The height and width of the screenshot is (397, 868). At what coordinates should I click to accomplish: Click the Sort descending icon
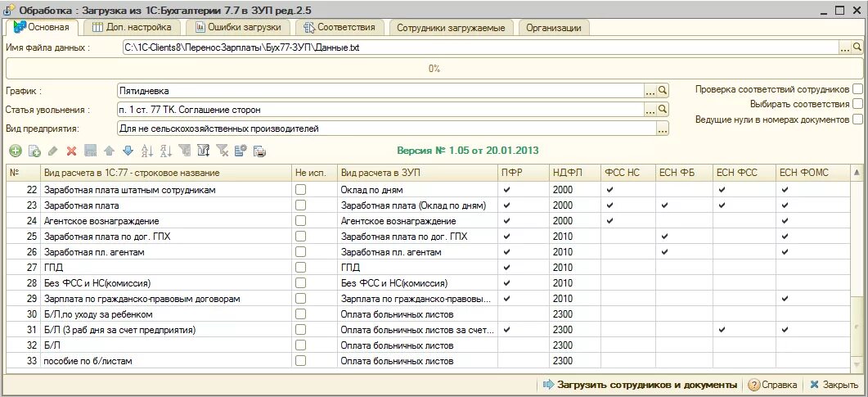point(165,151)
